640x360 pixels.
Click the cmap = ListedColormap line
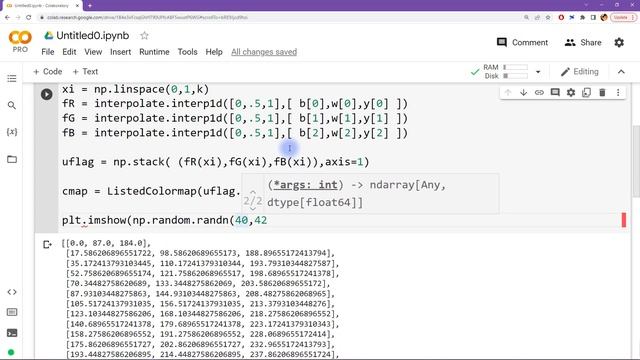[x=151, y=191]
